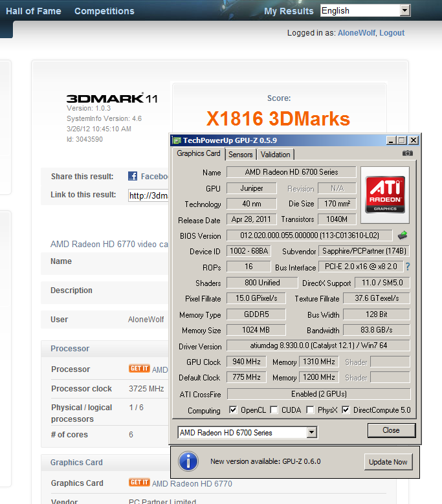Click the Apr 28, 2011 Release Date value
Viewport: 442px width, 504px height.
(251, 219)
